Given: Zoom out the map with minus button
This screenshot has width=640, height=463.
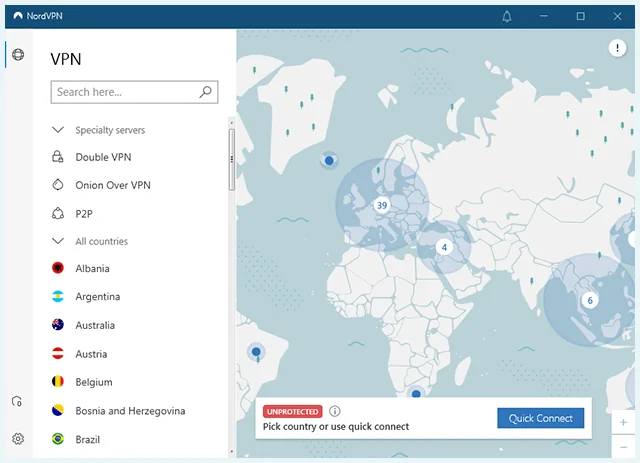Looking at the screenshot, I should [623, 447].
